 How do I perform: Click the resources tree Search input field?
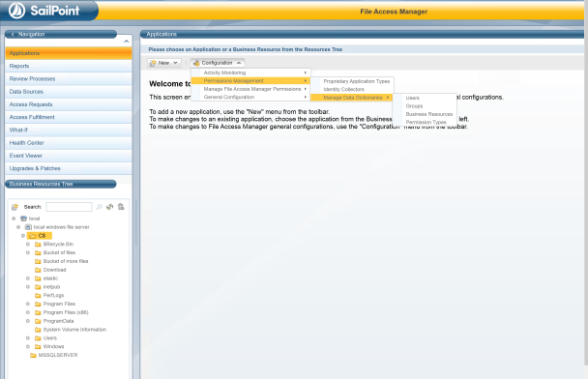coord(69,207)
